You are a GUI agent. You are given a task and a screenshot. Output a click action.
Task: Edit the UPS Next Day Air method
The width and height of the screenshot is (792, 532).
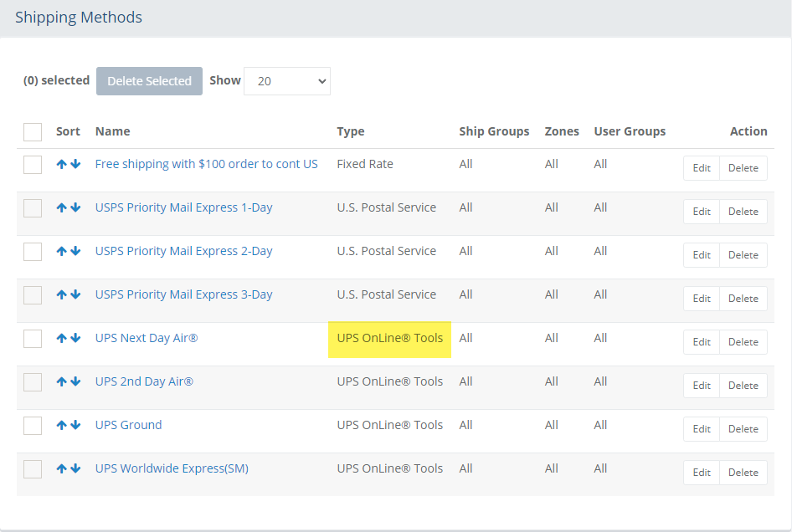702,342
